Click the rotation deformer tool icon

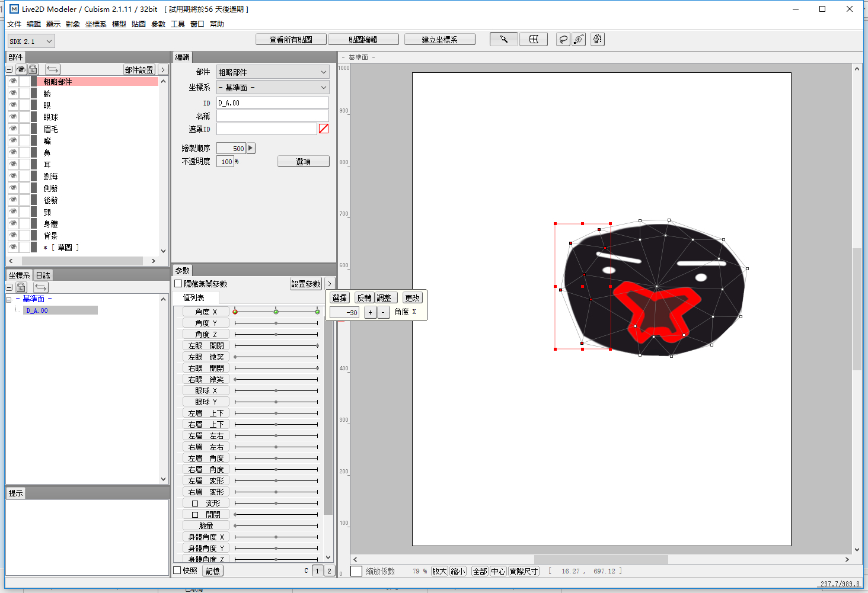579,39
